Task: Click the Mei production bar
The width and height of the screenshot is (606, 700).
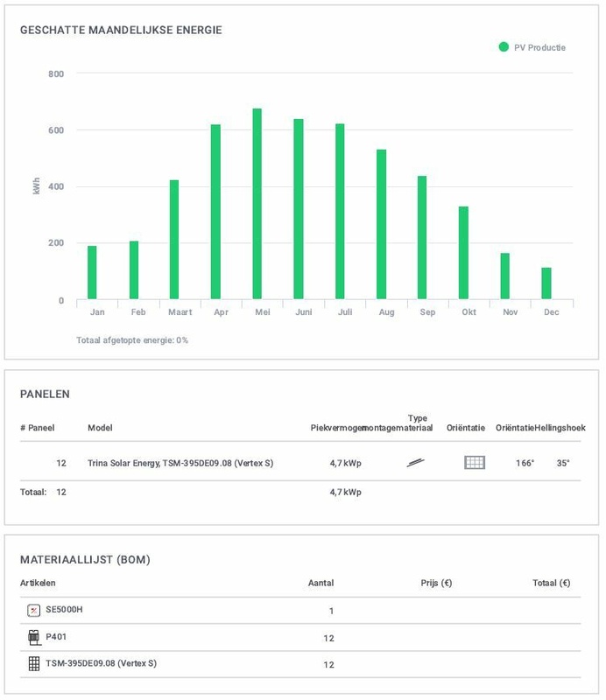Action: point(257,204)
